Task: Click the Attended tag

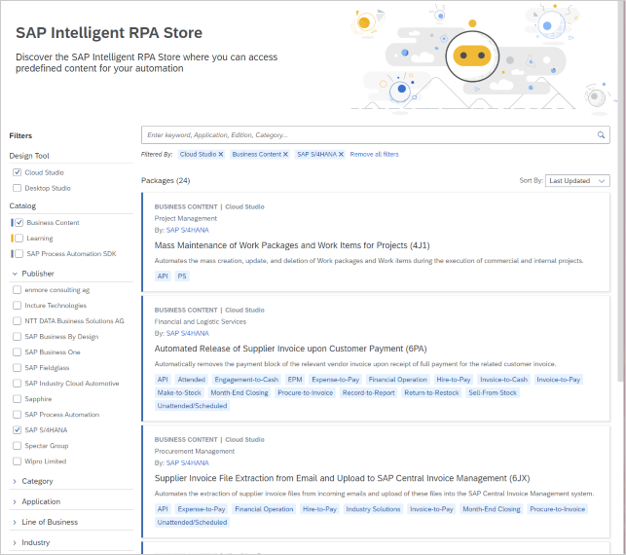Action: [191, 380]
